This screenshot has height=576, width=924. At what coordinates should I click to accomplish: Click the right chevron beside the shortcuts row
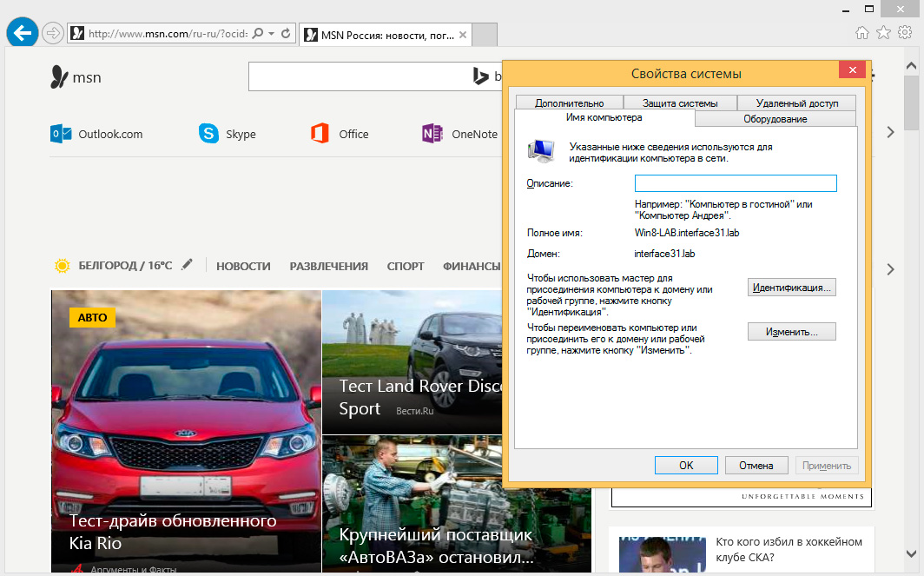tap(890, 132)
